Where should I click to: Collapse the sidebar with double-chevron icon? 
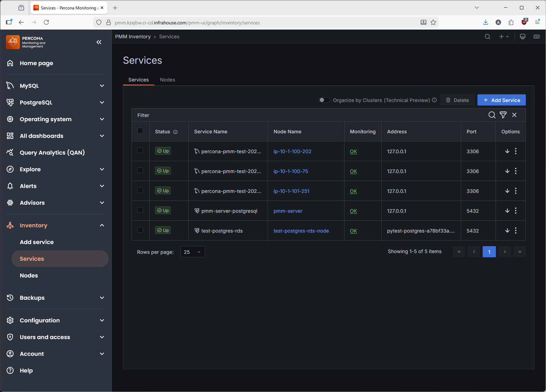(x=99, y=42)
